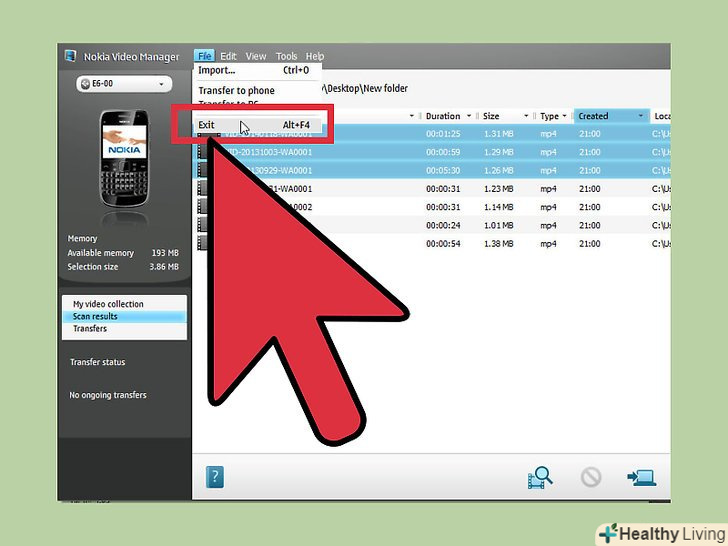Click the No ongoing transfers status text
This screenshot has height=546, width=728.
pyautogui.click(x=108, y=395)
